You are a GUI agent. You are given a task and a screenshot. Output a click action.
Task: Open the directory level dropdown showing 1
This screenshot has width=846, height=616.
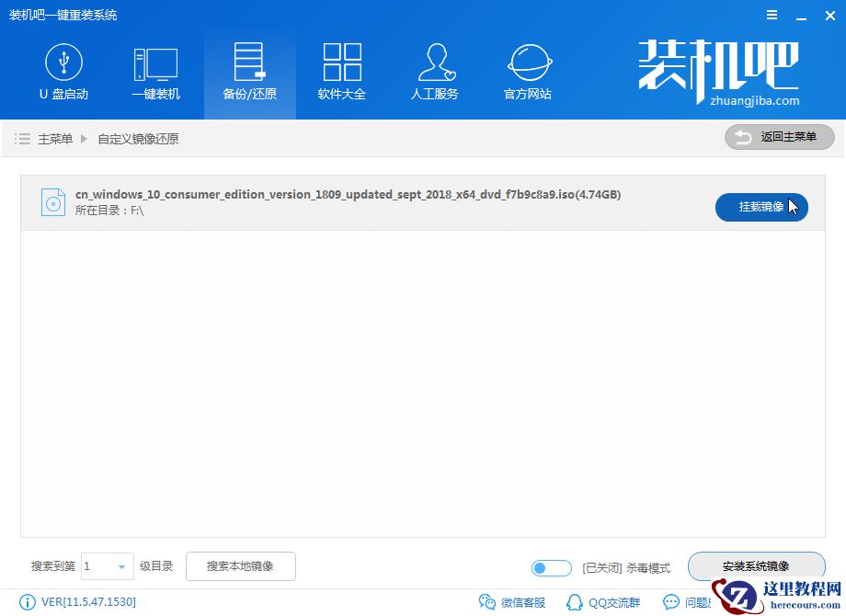[107, 567]
